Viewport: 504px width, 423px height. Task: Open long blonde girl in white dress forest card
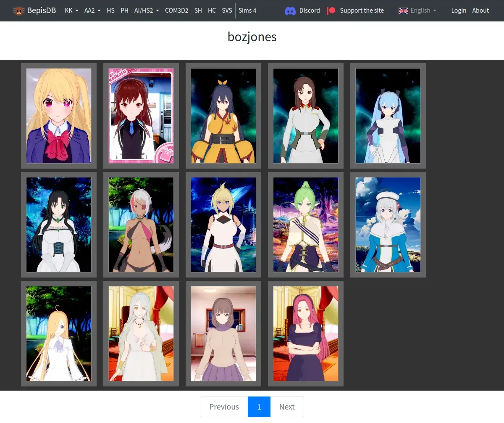(59, 333)
